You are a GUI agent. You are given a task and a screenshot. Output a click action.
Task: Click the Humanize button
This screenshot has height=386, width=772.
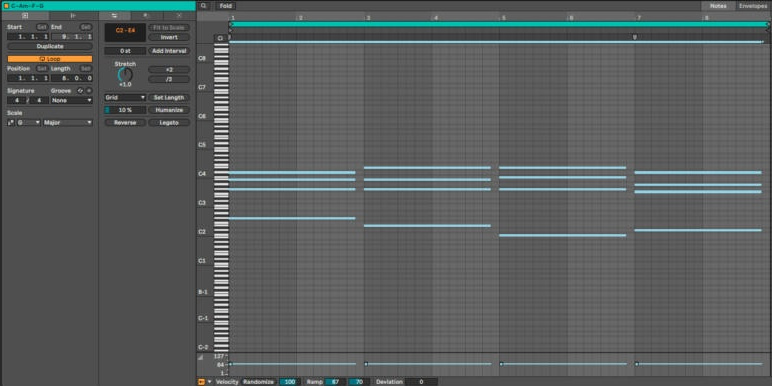(x=169, y=110)
